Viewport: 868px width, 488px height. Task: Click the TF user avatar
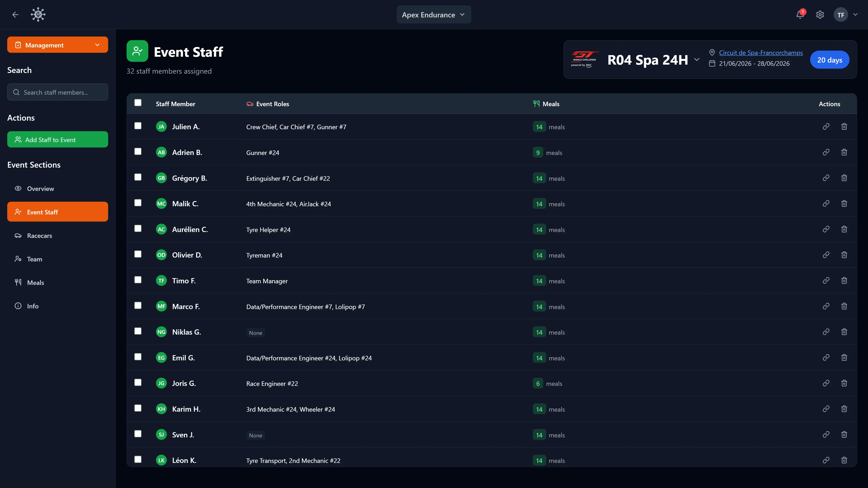841,14
